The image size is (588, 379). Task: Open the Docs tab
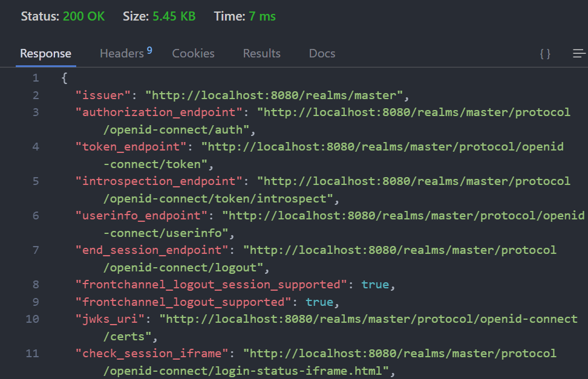pos(322,54)
